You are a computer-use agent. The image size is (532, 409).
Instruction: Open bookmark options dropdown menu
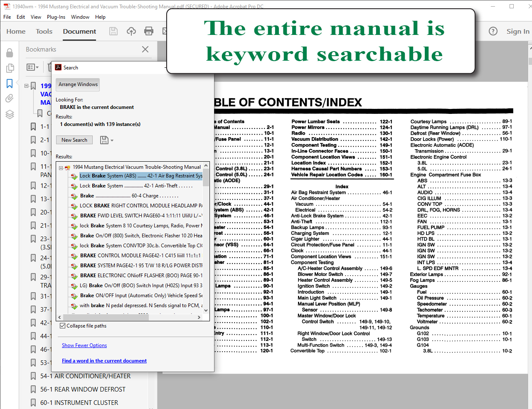32,67
